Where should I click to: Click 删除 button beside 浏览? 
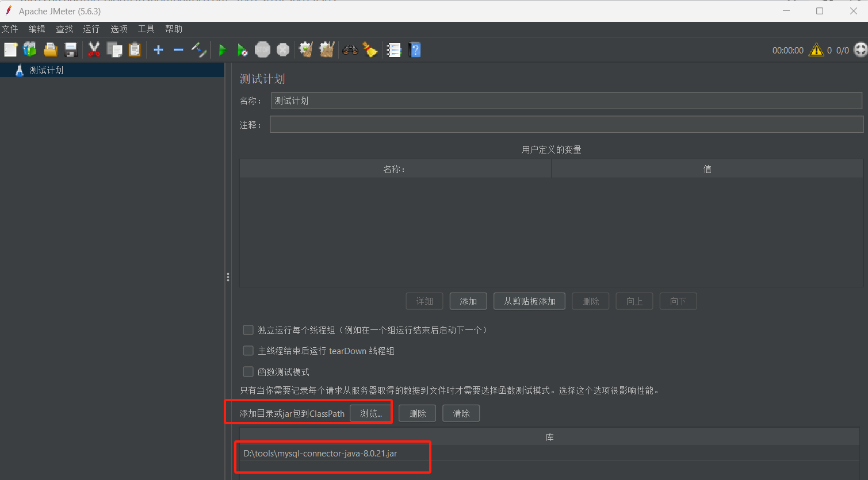(418, 413)
